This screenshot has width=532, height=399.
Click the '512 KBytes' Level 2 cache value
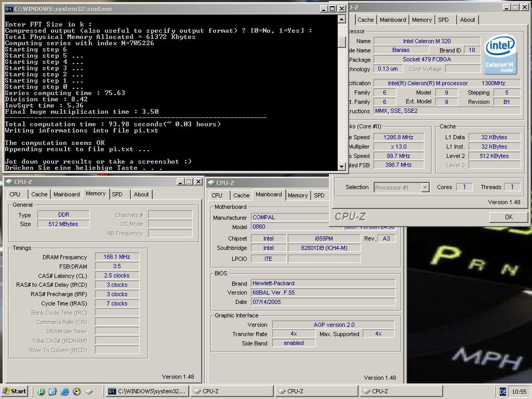tap(495, 156)
